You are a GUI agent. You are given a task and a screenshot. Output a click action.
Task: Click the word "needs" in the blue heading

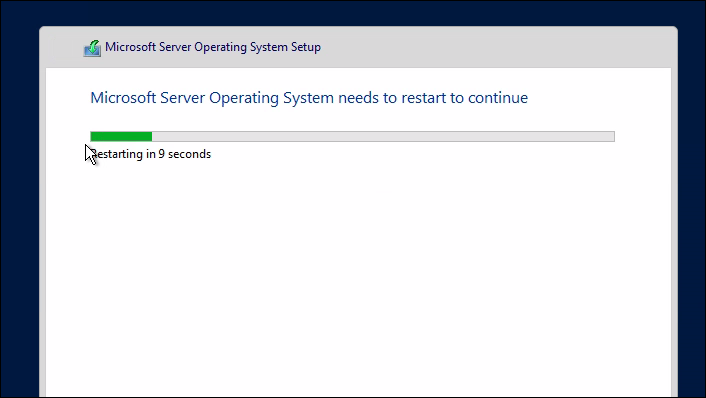pos(358,98)
